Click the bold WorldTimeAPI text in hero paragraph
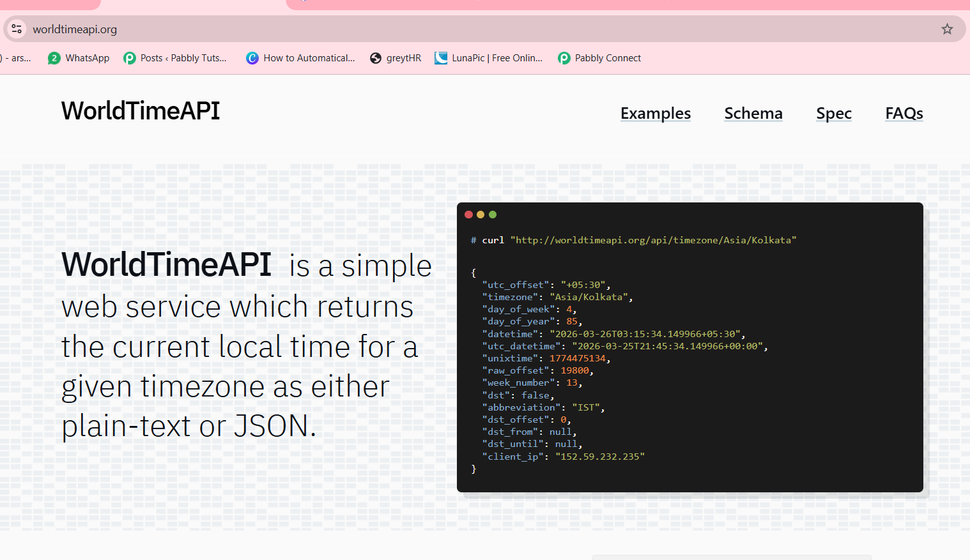 point(167,264)
